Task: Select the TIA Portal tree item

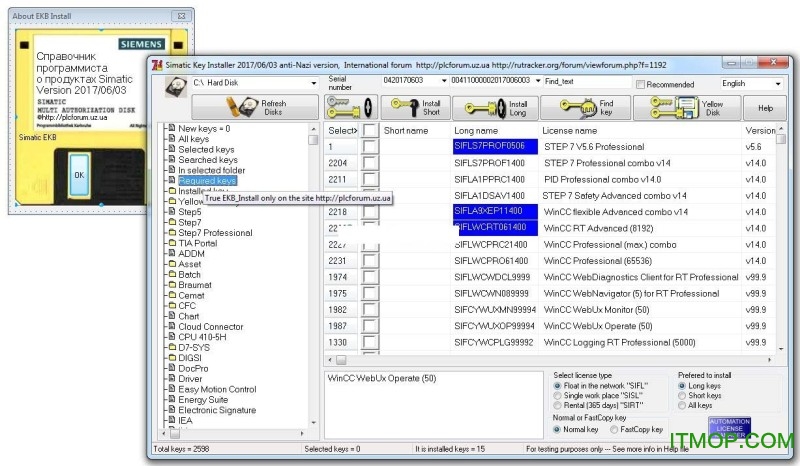Action: [x=197, y=243]
